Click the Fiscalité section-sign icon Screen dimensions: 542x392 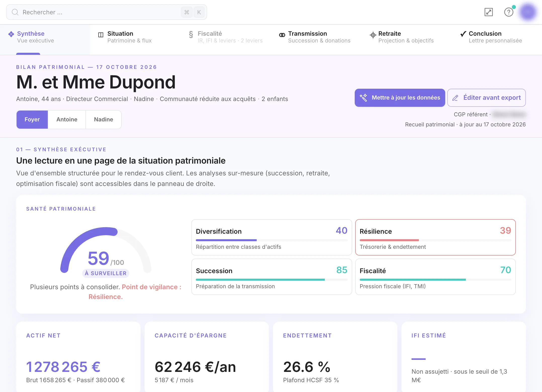191,34
